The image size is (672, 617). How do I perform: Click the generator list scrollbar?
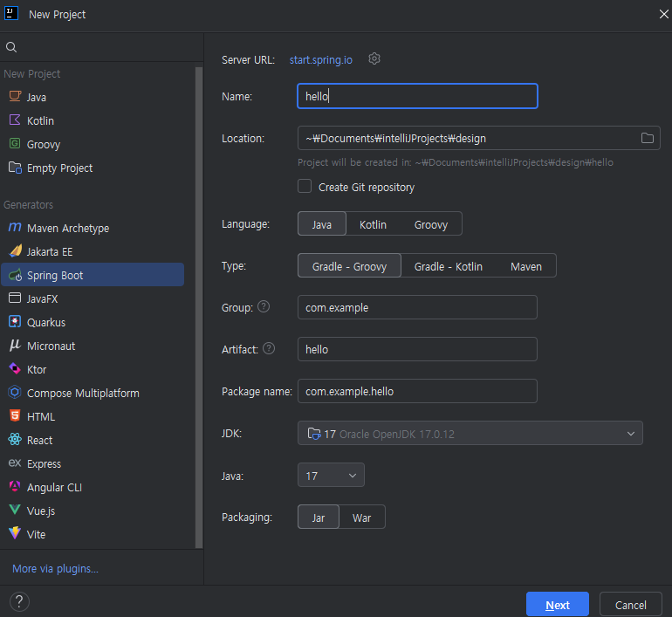[x=199, y=307]
